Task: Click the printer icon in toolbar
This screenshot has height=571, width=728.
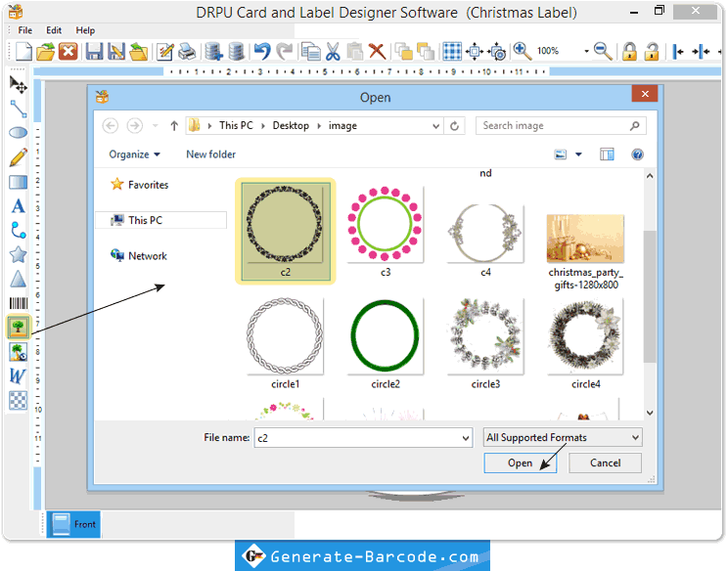Action: (188, 51)
